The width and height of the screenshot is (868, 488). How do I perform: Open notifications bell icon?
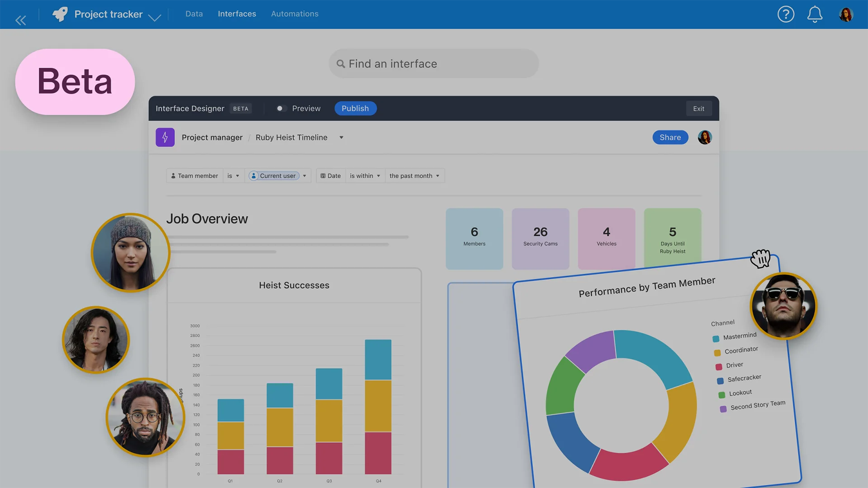click(815, 14)
